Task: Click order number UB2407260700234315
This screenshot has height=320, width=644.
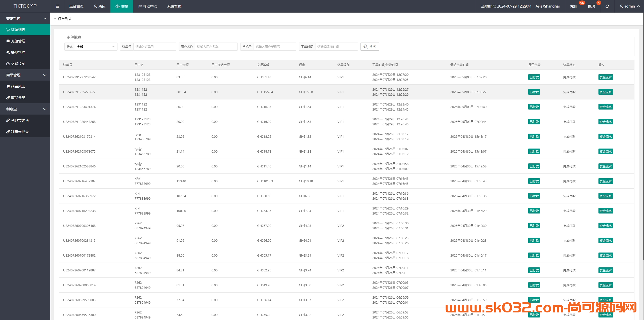Action: tap(79, 240)
